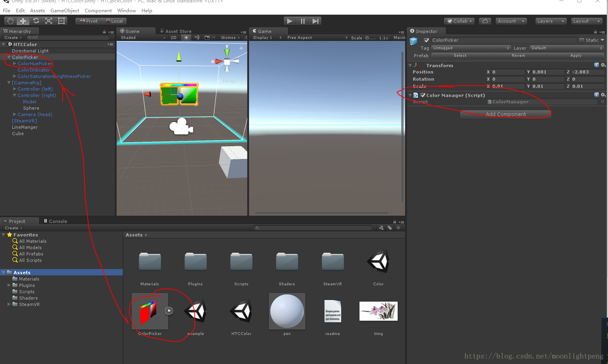Screen dimensions: 608x364
Task: Toggle scene audio icon
Action: 197,37
